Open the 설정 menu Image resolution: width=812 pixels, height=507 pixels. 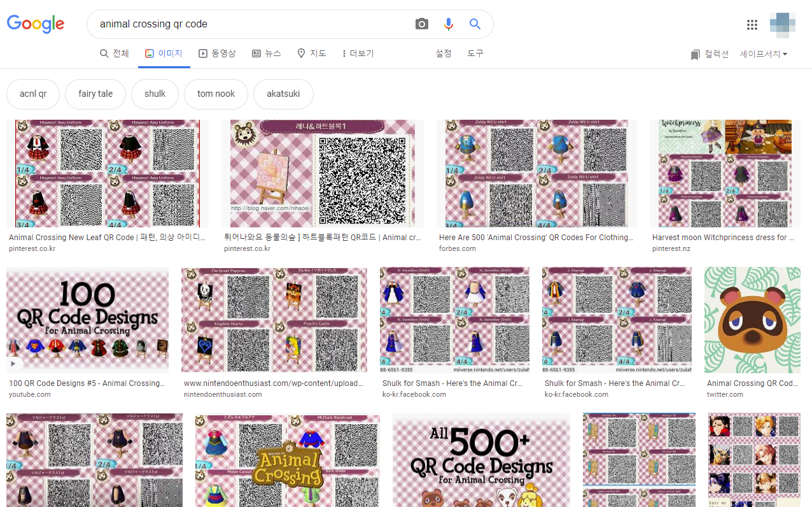click(x=444, y=54)
